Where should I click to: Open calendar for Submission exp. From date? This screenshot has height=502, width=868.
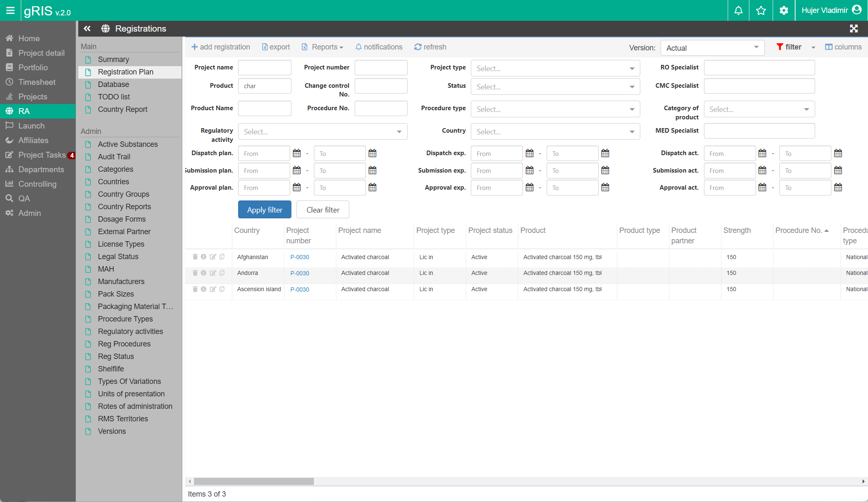pos(530,171)
